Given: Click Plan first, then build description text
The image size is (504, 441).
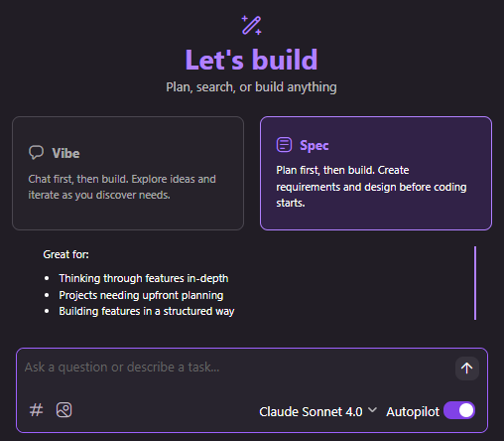Looking at the screenshot, I should (371, 187).
